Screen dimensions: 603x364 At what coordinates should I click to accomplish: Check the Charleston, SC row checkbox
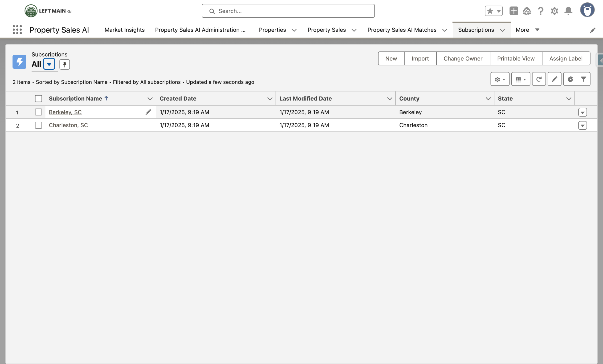click(x=38, y=125)
